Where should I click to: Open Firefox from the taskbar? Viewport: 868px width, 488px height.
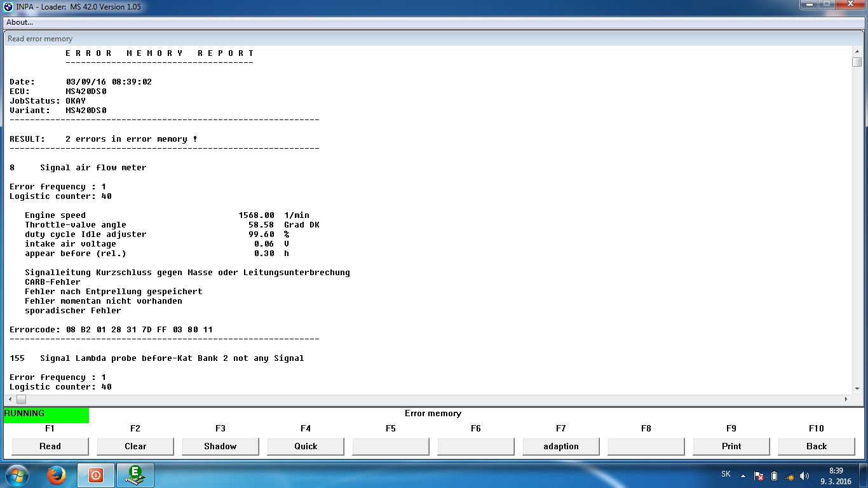coord(57,475)
